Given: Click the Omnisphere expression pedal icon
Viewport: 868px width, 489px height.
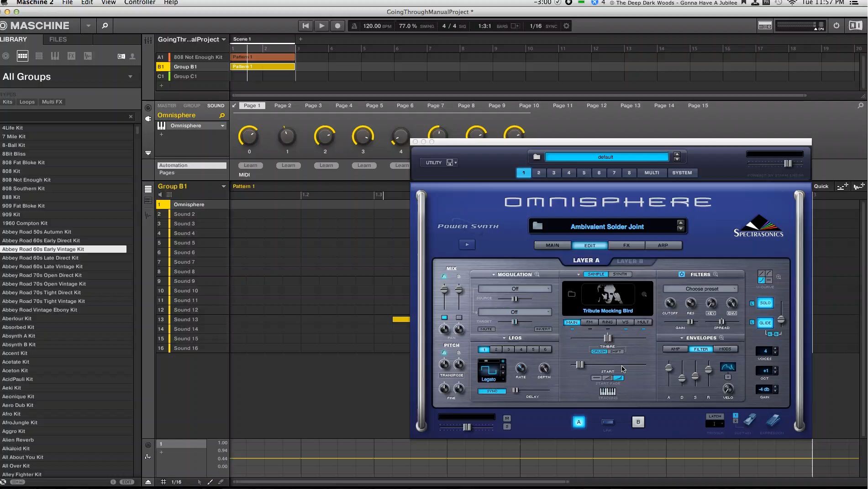Looking at the screenshot, I should click(x=773, y=420).
